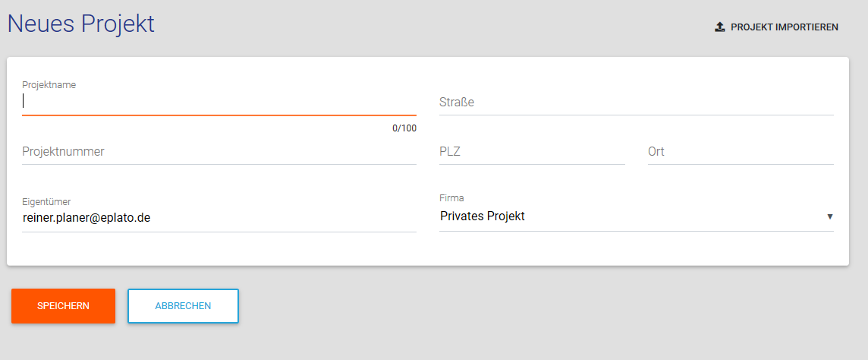Focus the Projektname input field
Screen dimensions: 868x360
tap(219, 101)
